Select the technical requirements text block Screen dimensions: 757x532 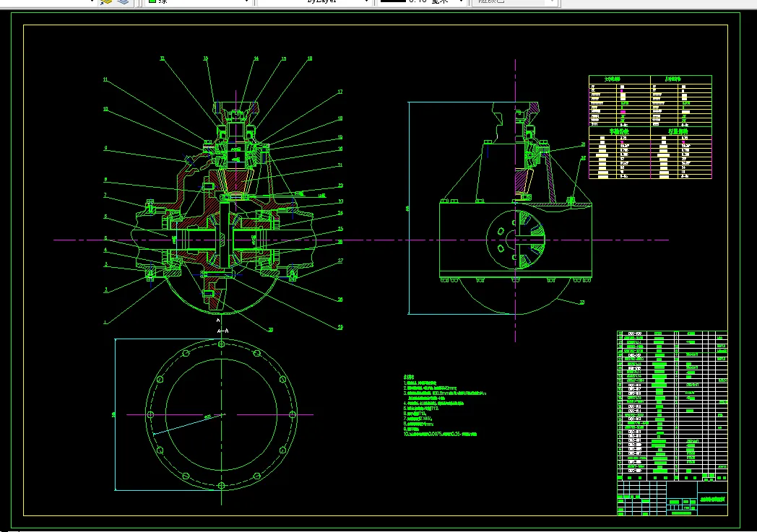pos(445,406)
